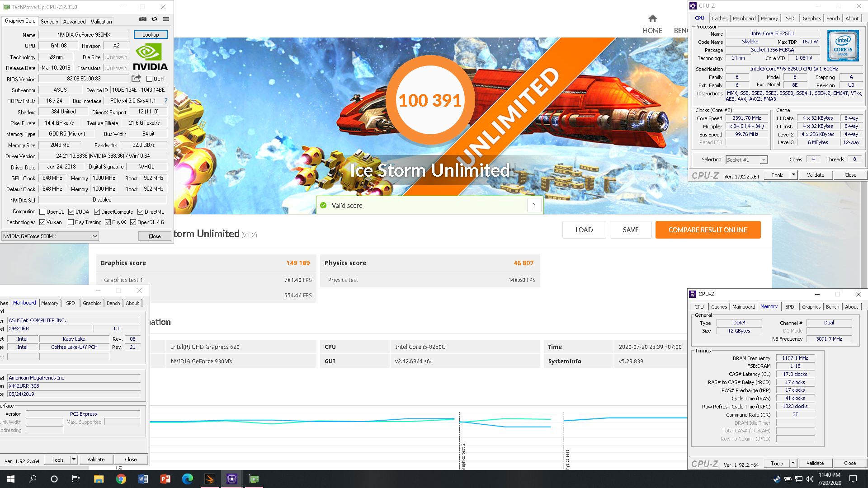
Task: Click Steam tray icon
Action: (x=777, y=479)
